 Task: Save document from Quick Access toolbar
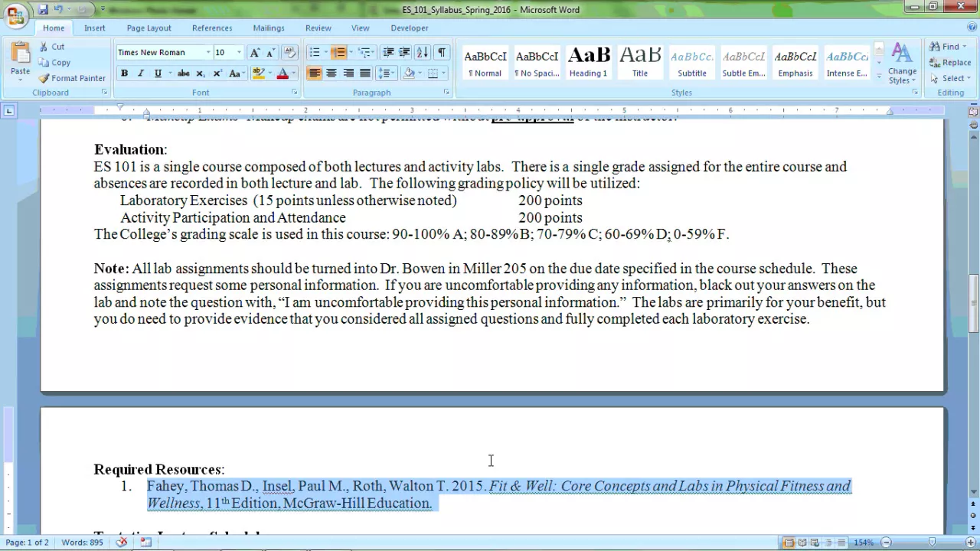43,9
